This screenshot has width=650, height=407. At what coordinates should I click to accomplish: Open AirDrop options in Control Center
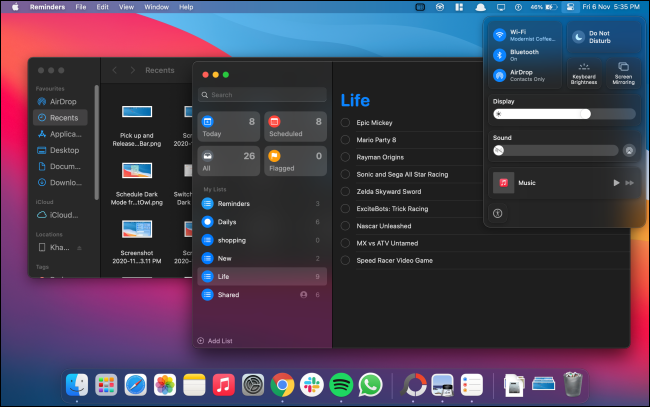click(x=499, y=75)
